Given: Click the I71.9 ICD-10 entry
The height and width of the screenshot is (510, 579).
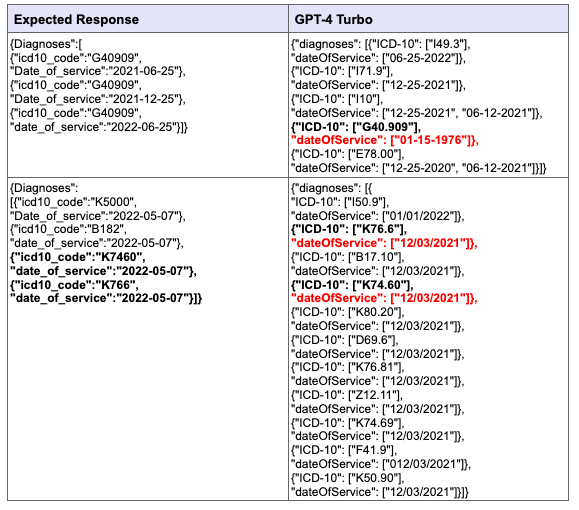Looking at the screenshot, I should (x=342, y=71).
